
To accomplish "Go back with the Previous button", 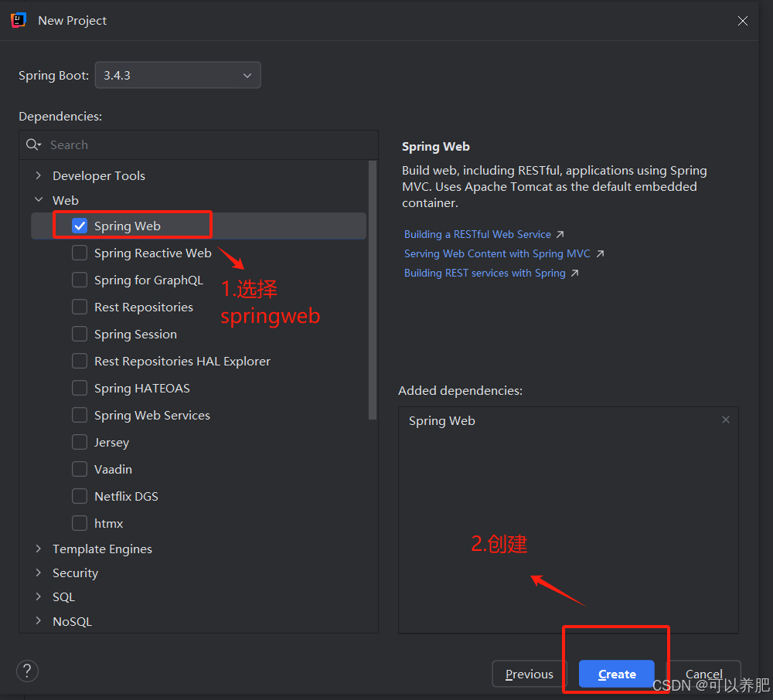I will click(530, 674).
